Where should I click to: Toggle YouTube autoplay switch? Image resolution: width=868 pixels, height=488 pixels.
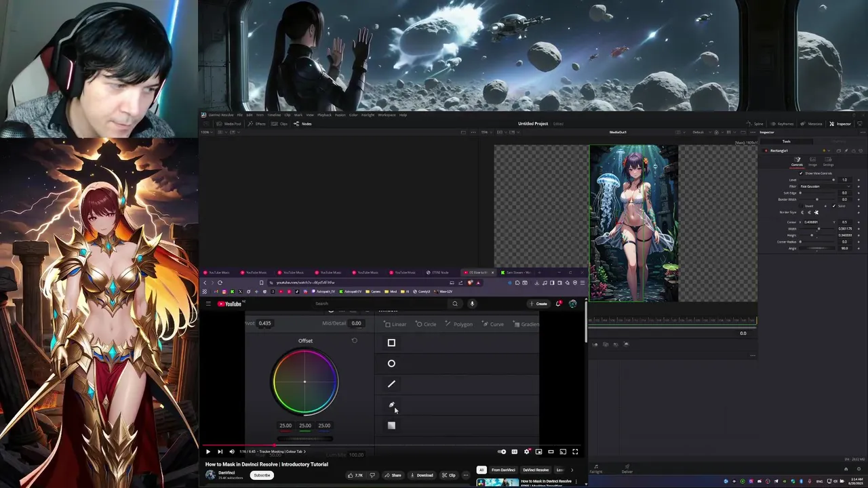click(502, 451)
